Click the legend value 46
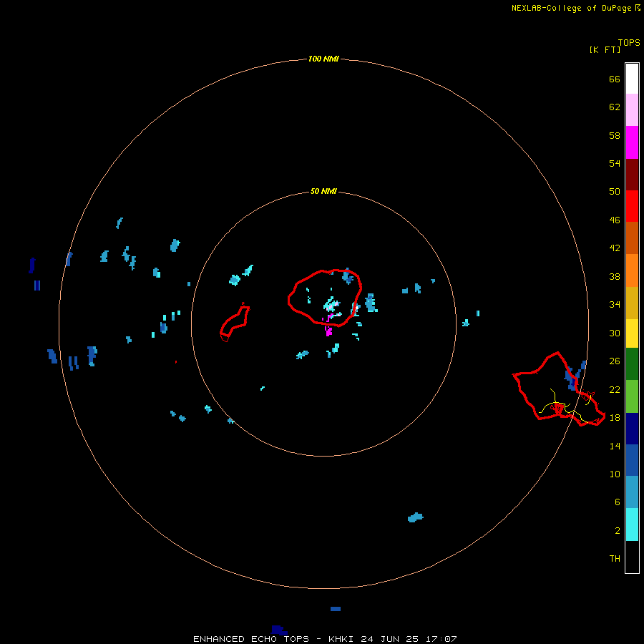Screen dimensions: 644x644 pos(615,220)
